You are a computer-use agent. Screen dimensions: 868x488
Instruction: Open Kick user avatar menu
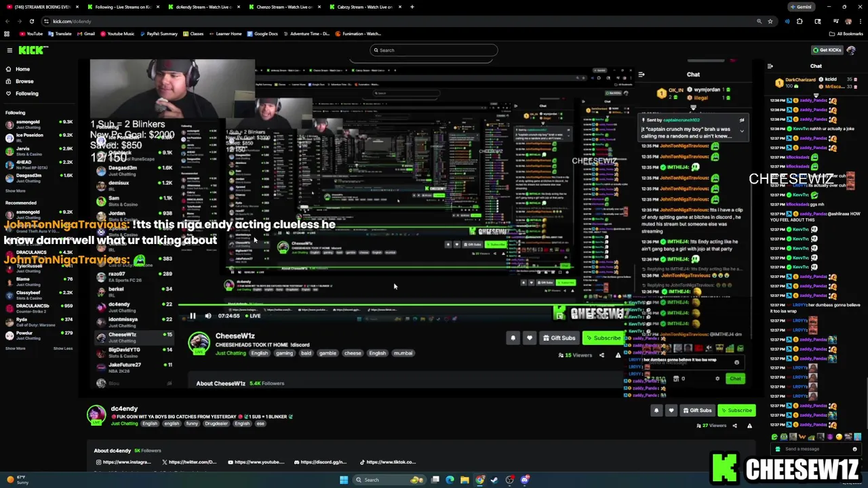point(851,50)
